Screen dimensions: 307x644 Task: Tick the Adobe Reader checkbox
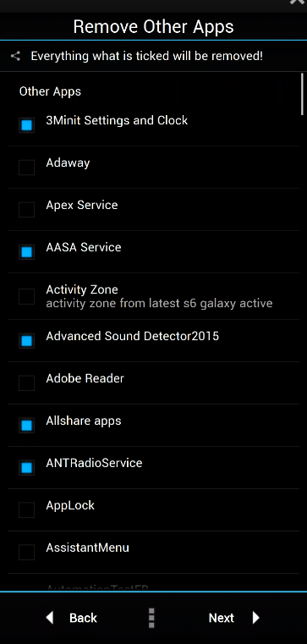[x=27, y=383]
